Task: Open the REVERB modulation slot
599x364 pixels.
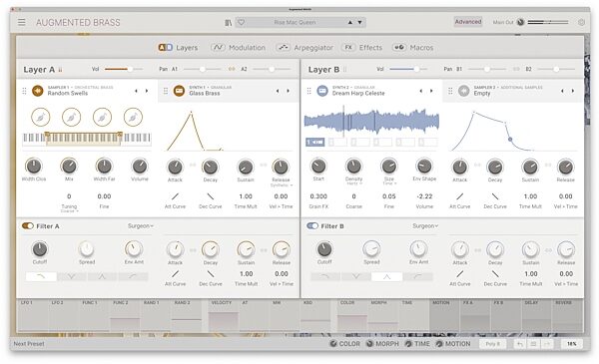Action: (567, 315)
